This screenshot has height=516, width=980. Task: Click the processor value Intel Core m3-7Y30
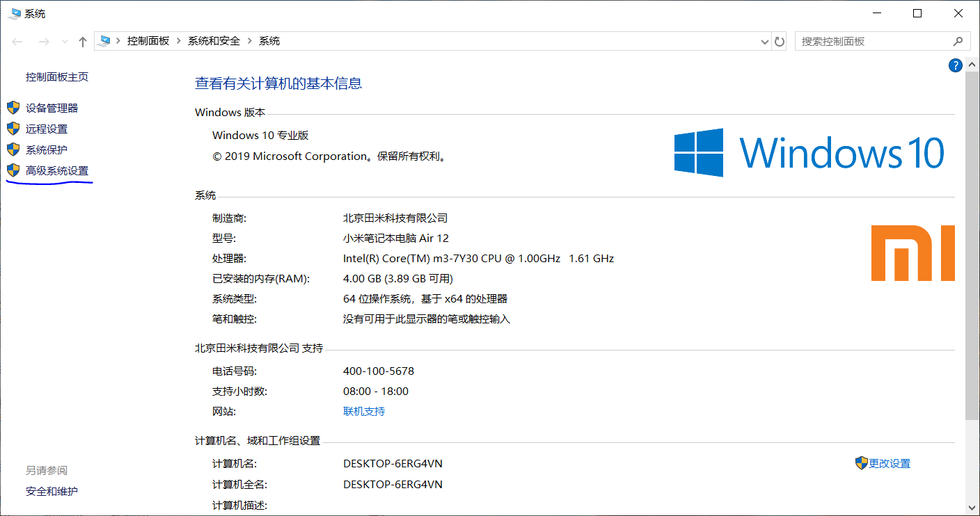(x=478, y=259)
